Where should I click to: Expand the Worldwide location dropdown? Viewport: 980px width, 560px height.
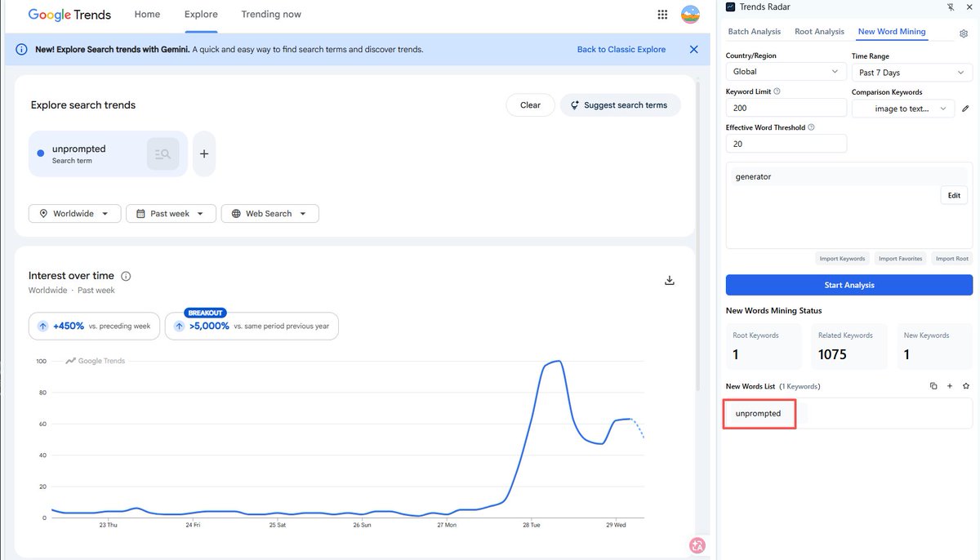pos(75,213)
